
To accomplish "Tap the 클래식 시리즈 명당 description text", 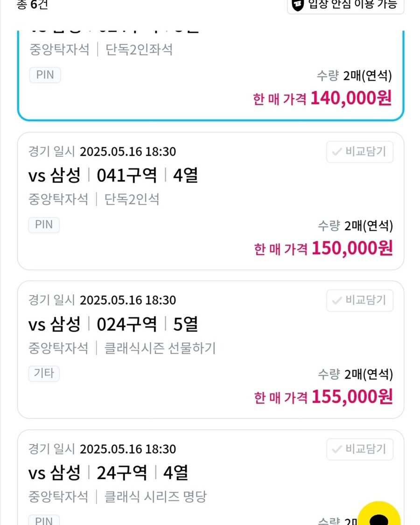I will pyautogui.click(x=156, y=497).
